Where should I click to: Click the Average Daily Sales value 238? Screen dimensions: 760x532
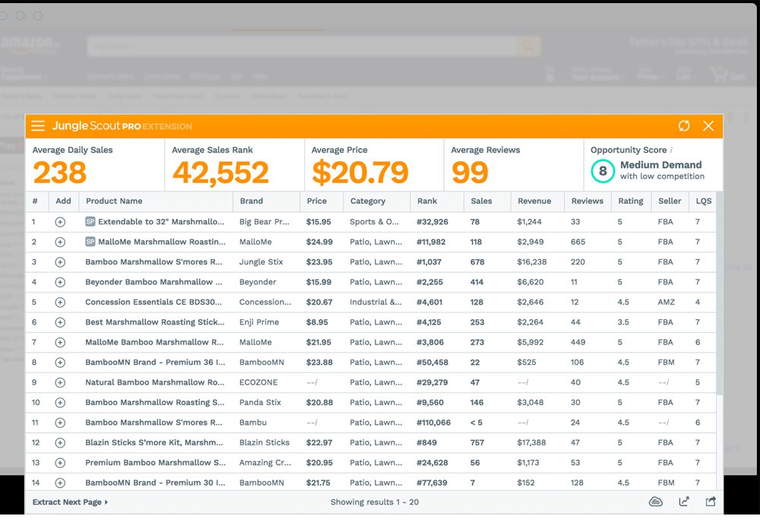[59, 173]
